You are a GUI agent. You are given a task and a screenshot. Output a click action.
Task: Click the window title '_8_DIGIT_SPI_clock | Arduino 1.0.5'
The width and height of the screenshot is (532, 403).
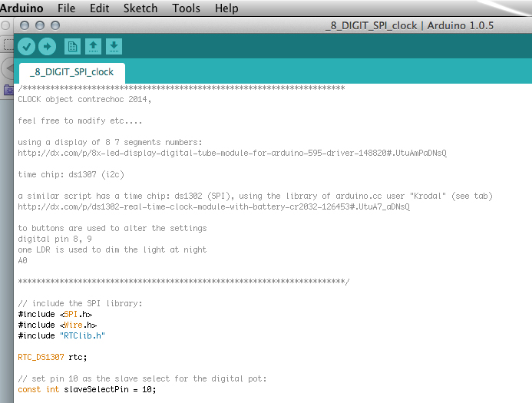click(409, 25)
